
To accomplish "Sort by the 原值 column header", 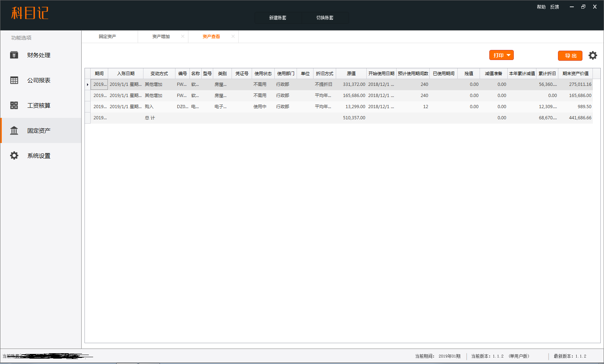I will (x=351, y=74).
